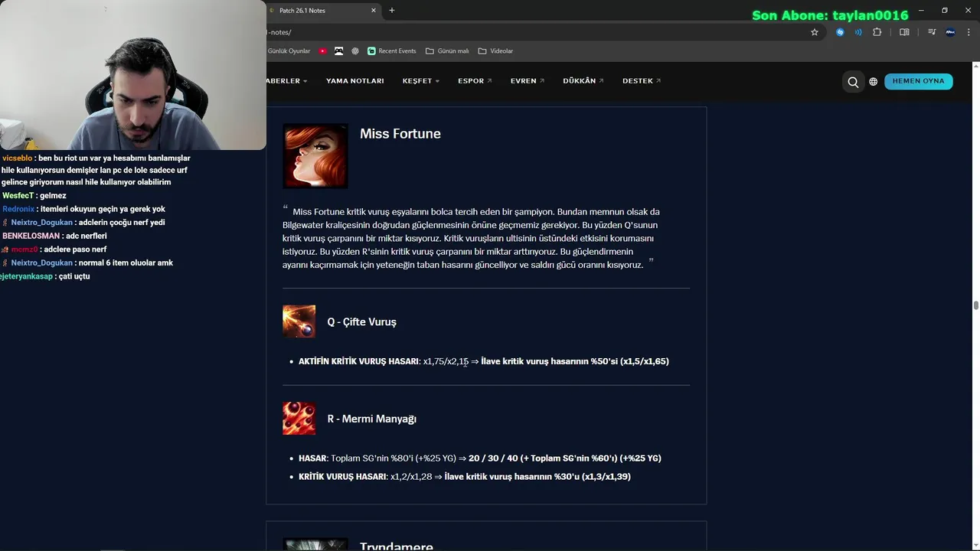Open the game controller bookmark icon
This screenshot has height=551, width=980.
point(339,51)
